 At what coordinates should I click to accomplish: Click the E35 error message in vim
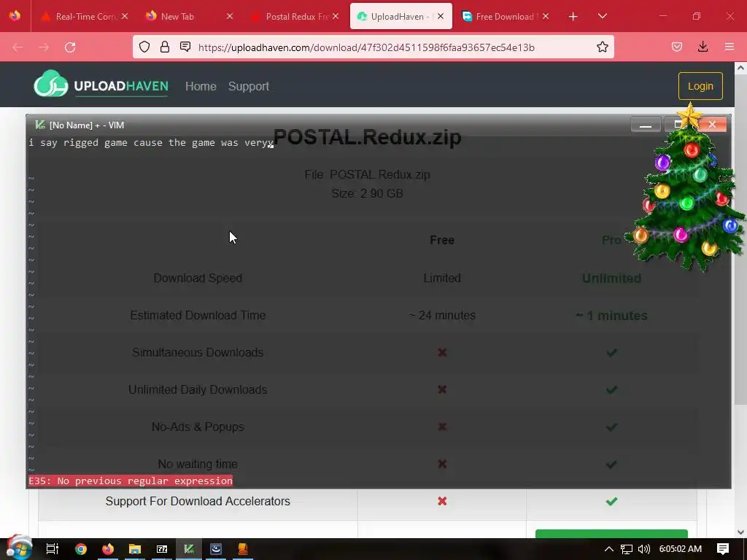pyautogui.click(x=131, y=481)
